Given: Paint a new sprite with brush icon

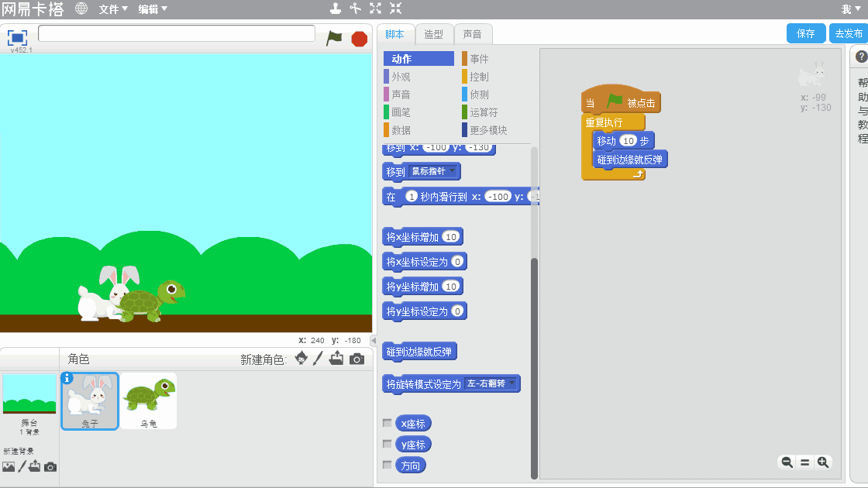Looking at the screenshot, I should click(x=318, y=359).
